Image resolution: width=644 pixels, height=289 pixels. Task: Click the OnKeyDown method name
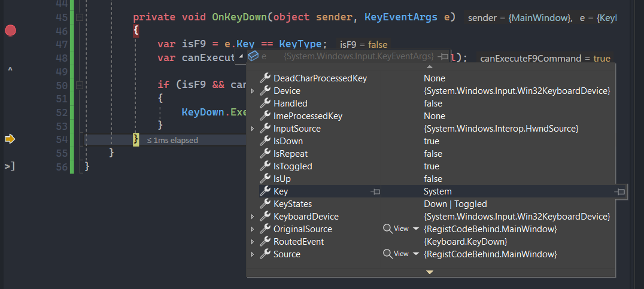click(x=240, y=17)
